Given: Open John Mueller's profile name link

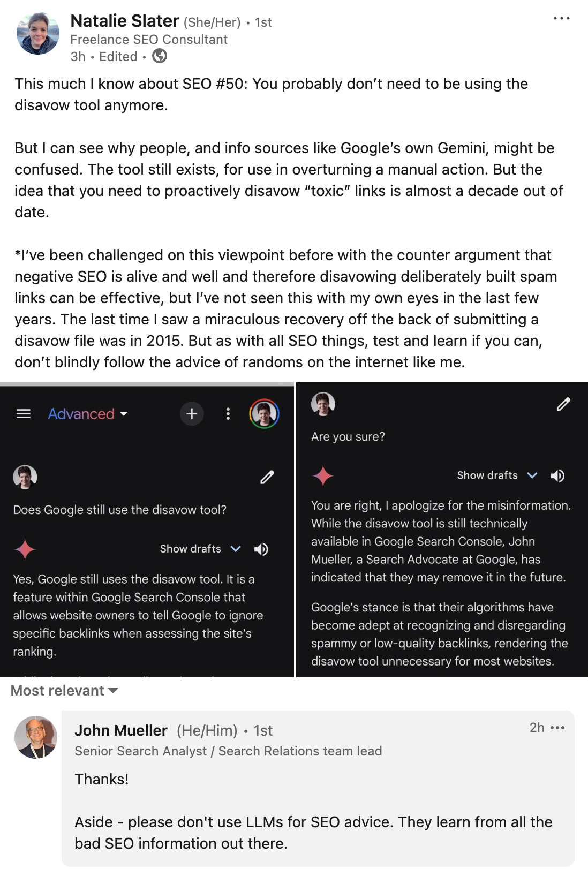Looking at the screenshot, I should (121, 730).
